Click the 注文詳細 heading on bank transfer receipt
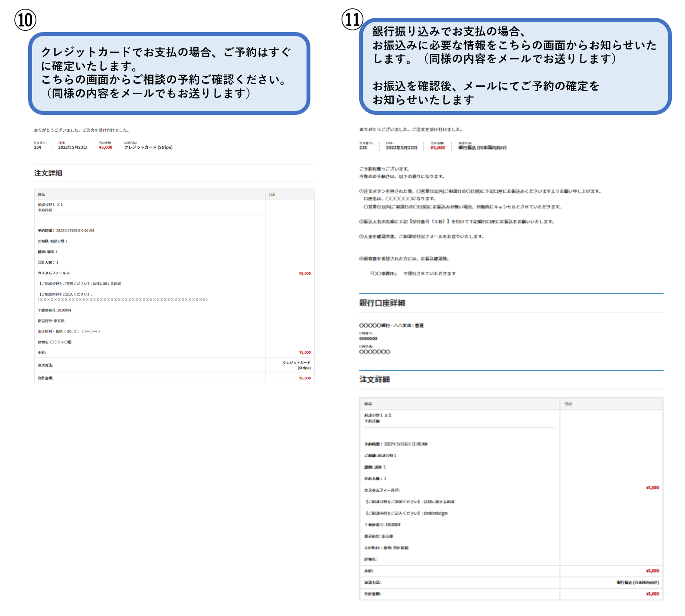The image size is (685, 616). [375, 379]
